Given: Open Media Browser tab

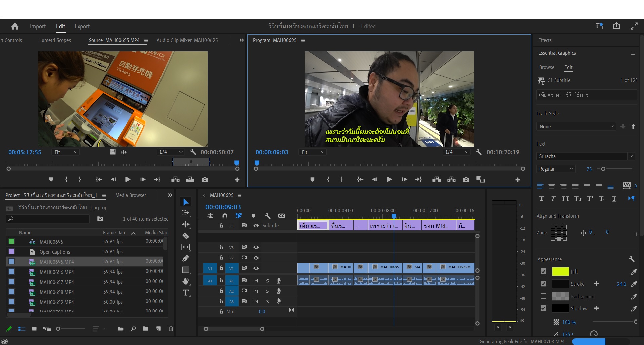Looking at the screenshot, I should (131, 195).
